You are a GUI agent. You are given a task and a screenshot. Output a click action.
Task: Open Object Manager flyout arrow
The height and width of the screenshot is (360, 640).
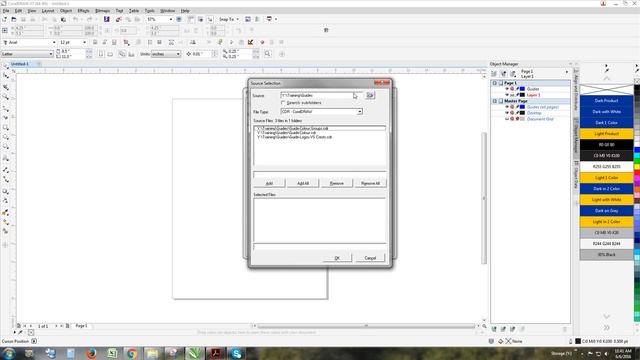coord(567,72)
